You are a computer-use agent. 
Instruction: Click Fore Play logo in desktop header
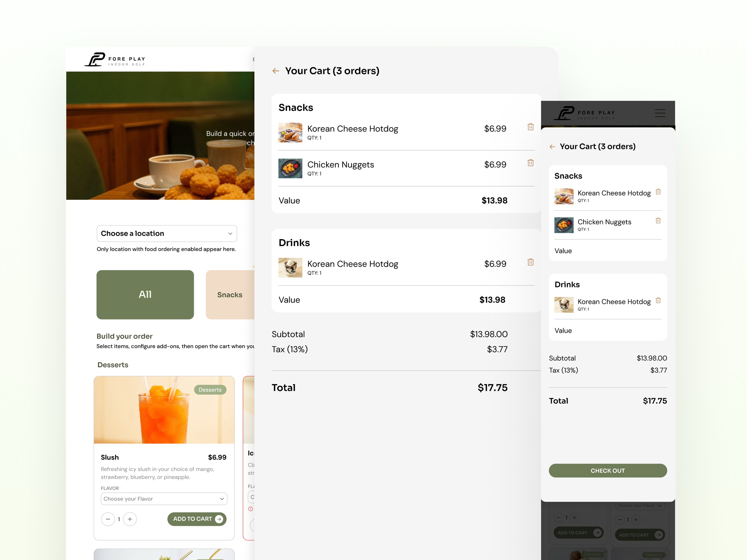pos(115,60)
